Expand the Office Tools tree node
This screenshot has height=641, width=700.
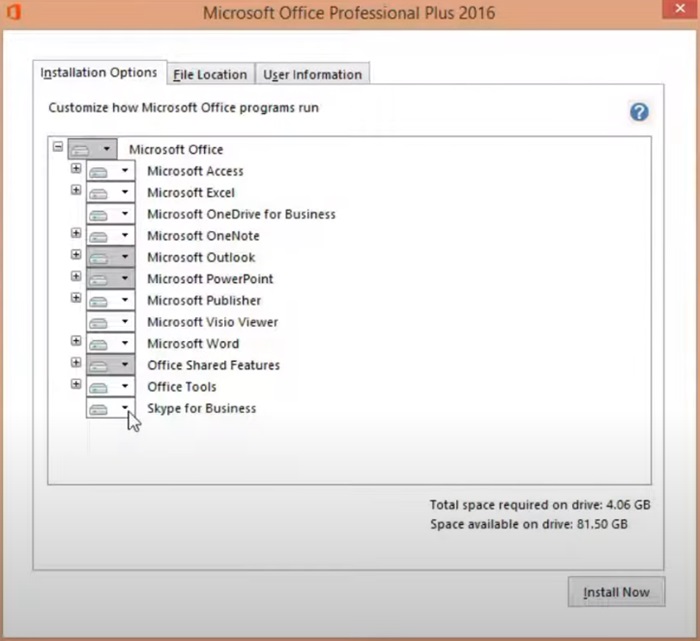(x=76, y=384)
